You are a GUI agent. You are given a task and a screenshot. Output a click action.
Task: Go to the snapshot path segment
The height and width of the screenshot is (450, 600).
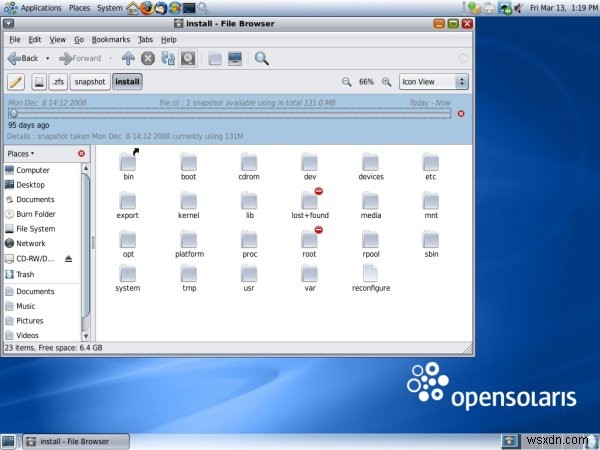point(90,82)
